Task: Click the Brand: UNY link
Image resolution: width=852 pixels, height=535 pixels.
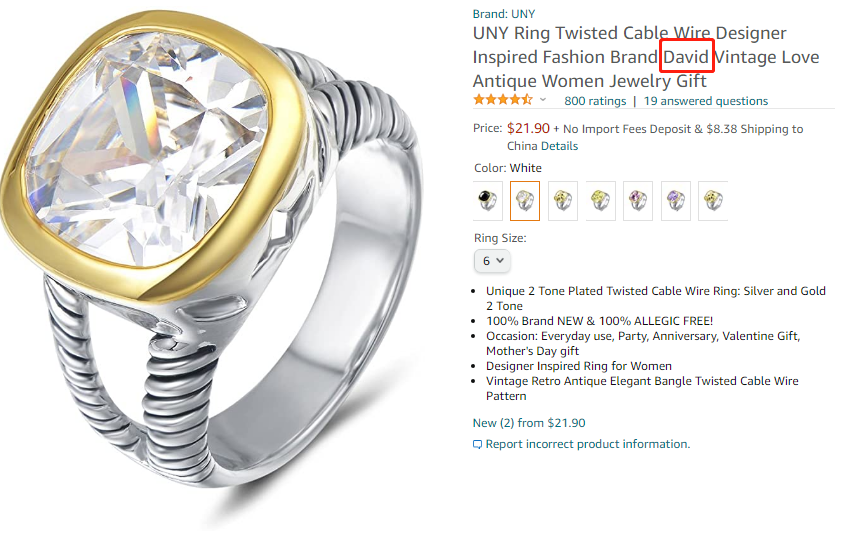Action: click(504, 14)
